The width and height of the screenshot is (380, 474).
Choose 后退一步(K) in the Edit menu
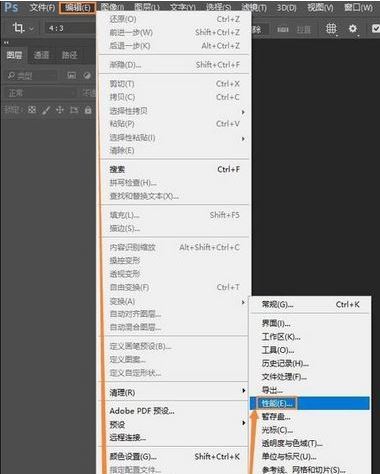tap(174, 46)
